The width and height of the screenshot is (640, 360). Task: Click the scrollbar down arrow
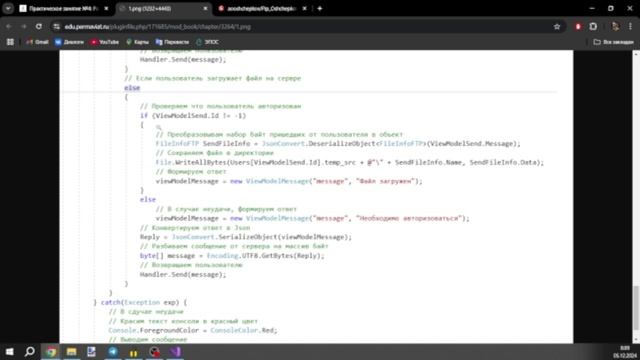pyautogui.click(x=636, y=340)
